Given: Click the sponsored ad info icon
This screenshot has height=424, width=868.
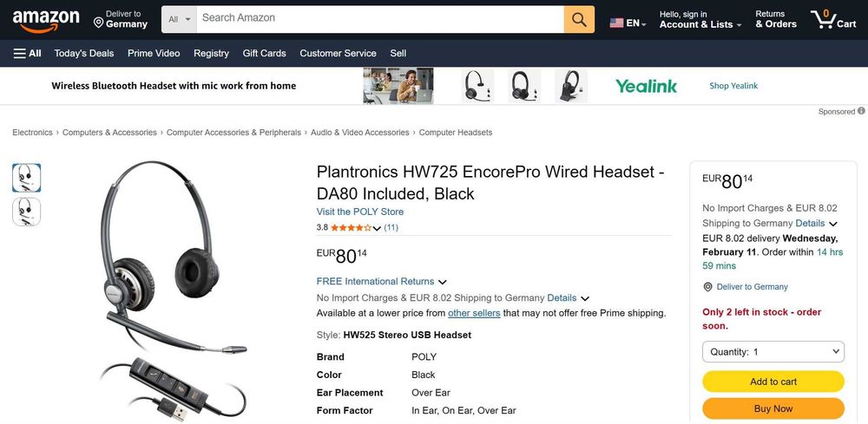Looking at the screenshot, I should (x=861, y=111).
